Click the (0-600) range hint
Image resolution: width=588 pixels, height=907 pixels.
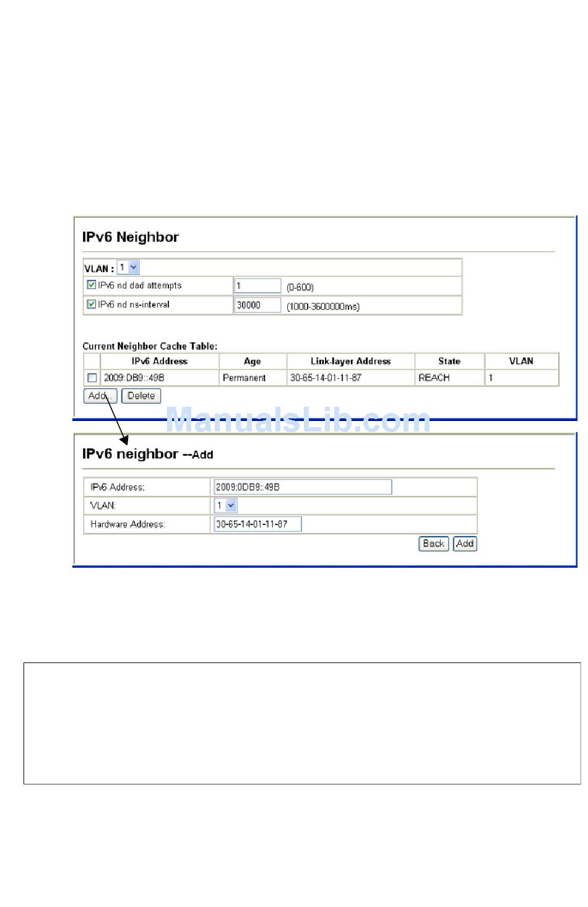click(300, 287)
